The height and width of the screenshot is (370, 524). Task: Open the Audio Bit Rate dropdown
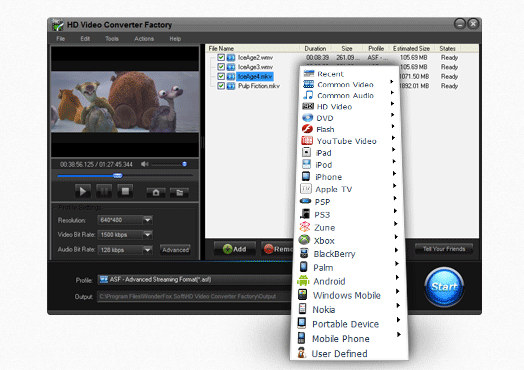[x=147, y=250]
